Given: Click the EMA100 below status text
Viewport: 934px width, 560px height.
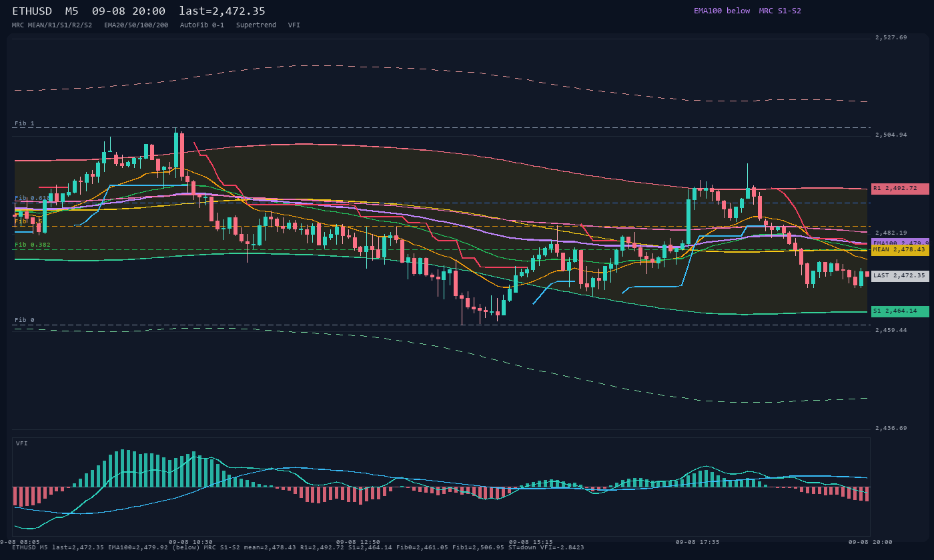Looking at the screenshot, I should (722, 11).
